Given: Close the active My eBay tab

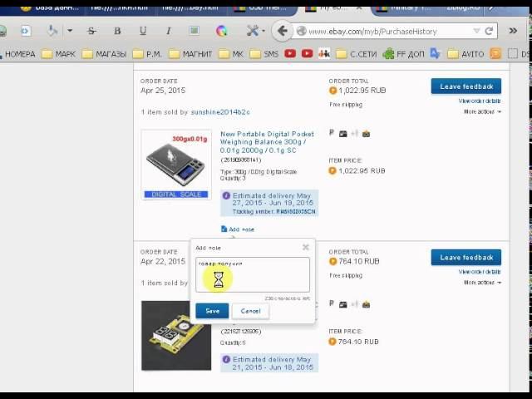Looking at the screenshot, I should (x=358, y=7).
